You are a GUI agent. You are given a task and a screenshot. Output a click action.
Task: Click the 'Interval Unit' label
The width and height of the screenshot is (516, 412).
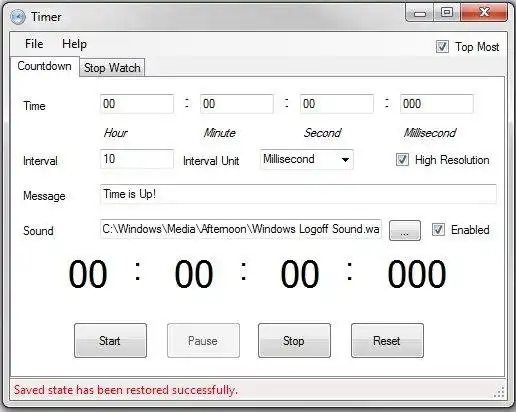[211, 161]
